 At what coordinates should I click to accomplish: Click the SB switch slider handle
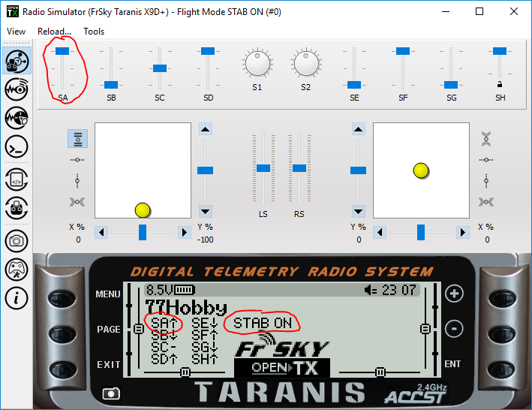(111, 85)
